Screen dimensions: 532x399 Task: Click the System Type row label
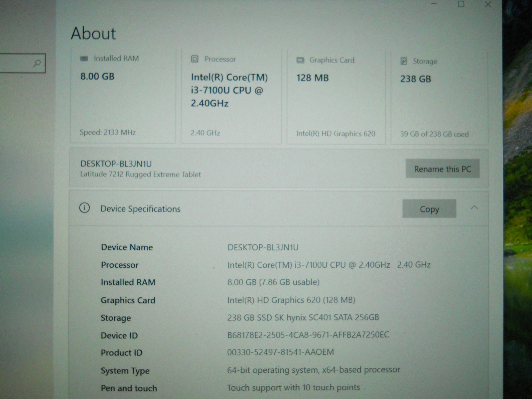pyautogui.click(x=125, y=371)
